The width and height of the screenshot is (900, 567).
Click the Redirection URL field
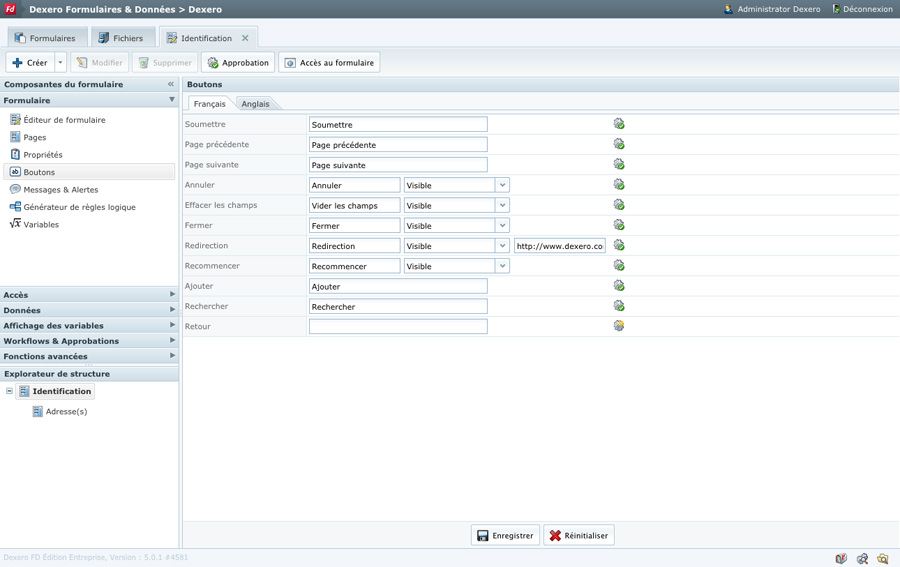[560, 246]
